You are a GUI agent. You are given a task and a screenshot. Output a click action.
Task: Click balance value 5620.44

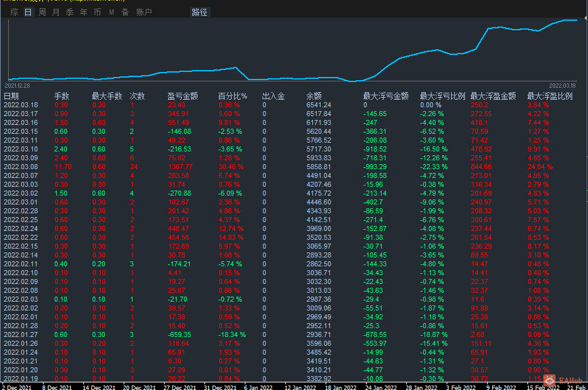(319, 132)
